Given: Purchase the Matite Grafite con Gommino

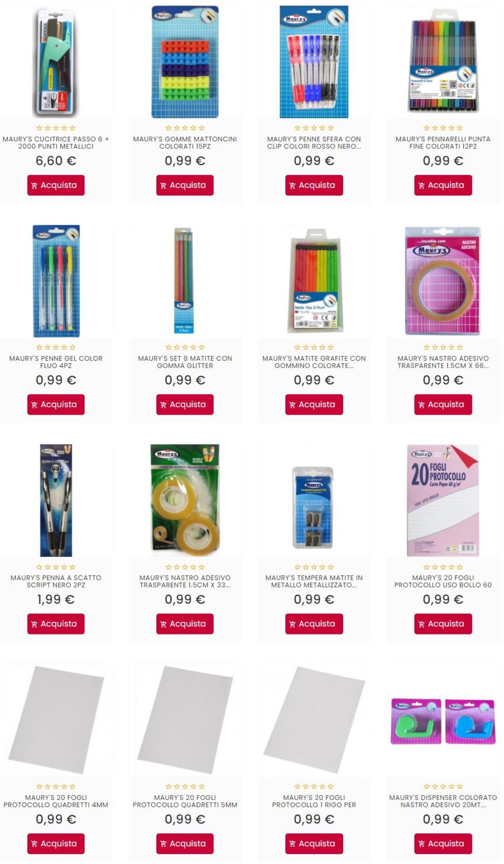Looking at the screenshot, I should pyautogui.click(x=314, y=404).
